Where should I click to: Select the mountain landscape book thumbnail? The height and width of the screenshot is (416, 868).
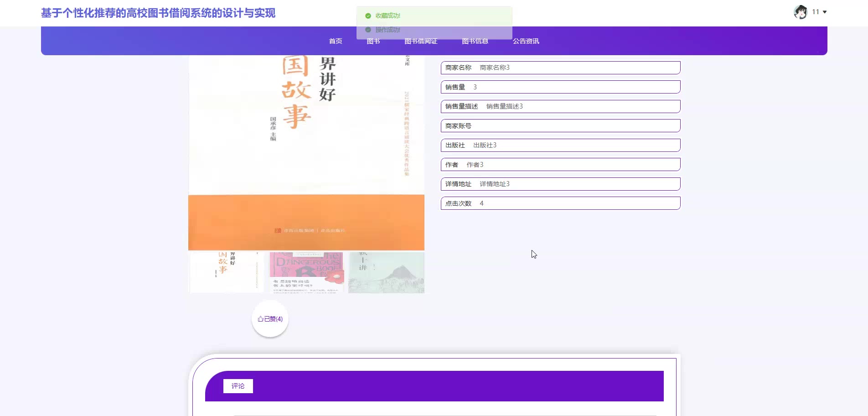pos(386,272)
